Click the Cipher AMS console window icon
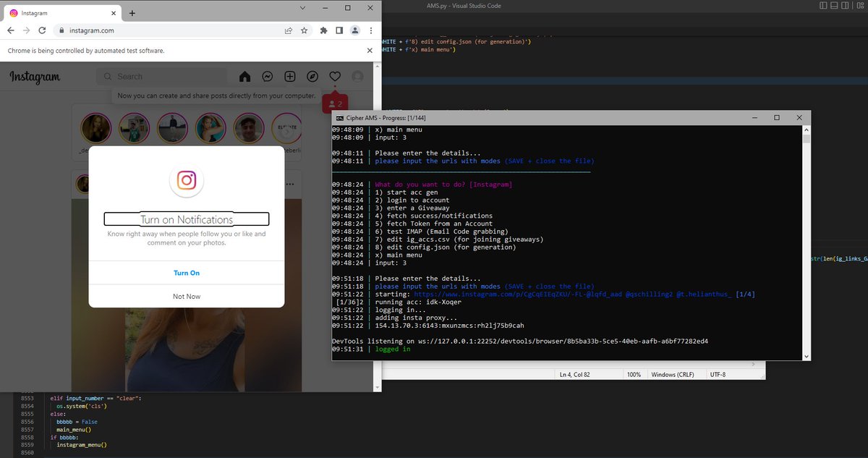This screenshot has width=868, height=458. pos(339,117)
